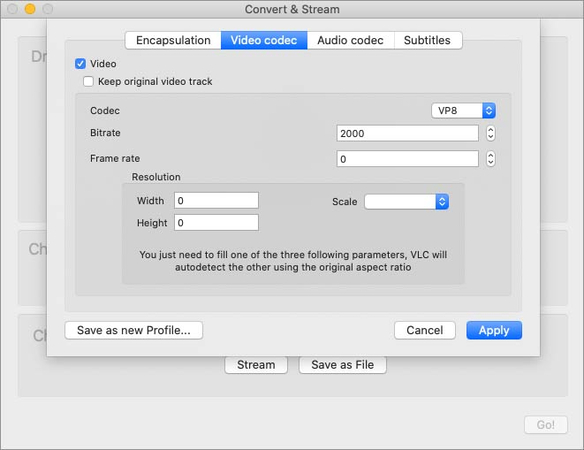
Task: Cancel the profile changes
Action: [425, 330]
